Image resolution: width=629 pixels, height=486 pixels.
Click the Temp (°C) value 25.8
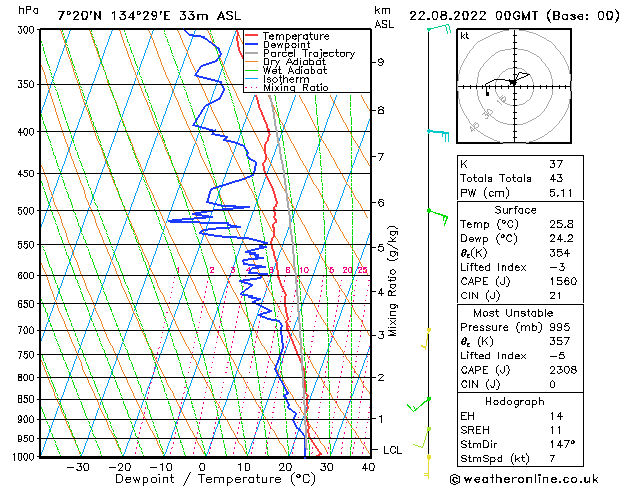click(x=561, y=224)
